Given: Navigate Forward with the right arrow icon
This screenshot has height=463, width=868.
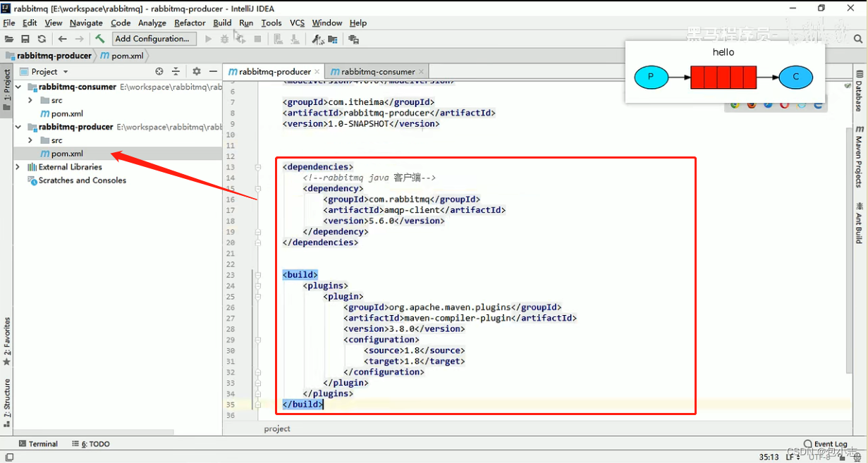Looking at the screenshot, I should click(79, 39).
